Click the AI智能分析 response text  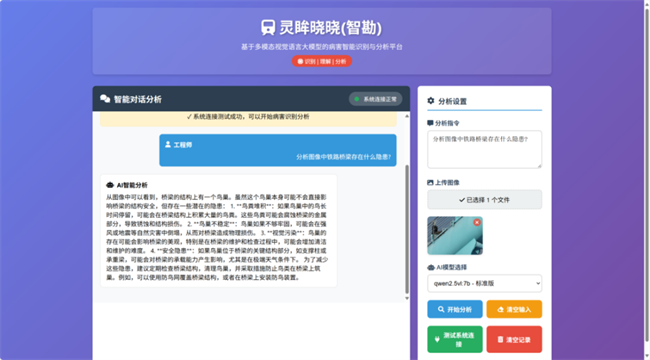pyautogui.click(x=217, y=237)
